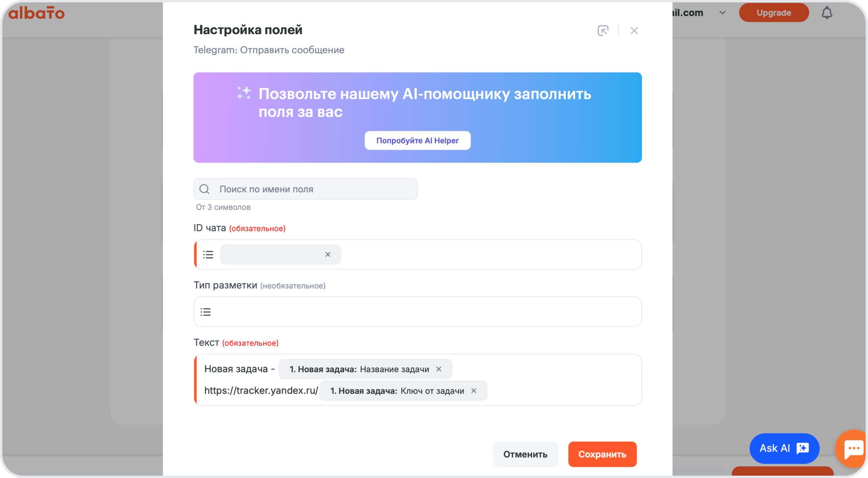Close the field settings dialog
868x478 pixels.
point(634,30)
